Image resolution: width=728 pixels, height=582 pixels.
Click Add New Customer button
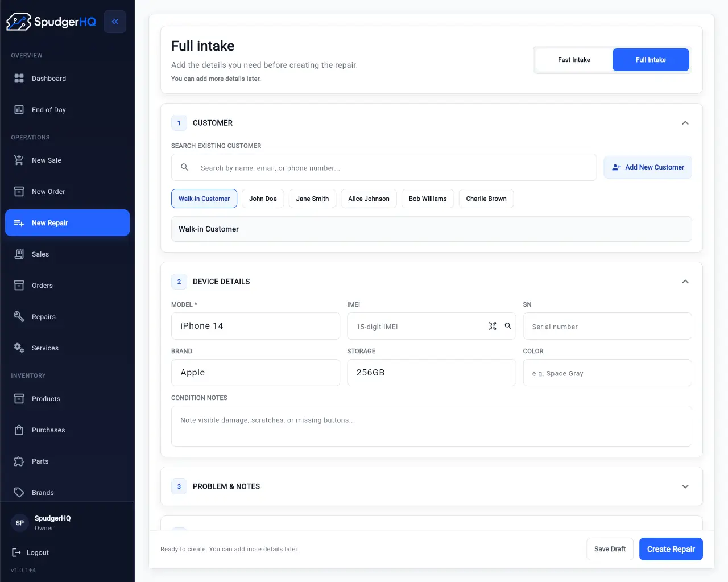(x=648, y=167)
